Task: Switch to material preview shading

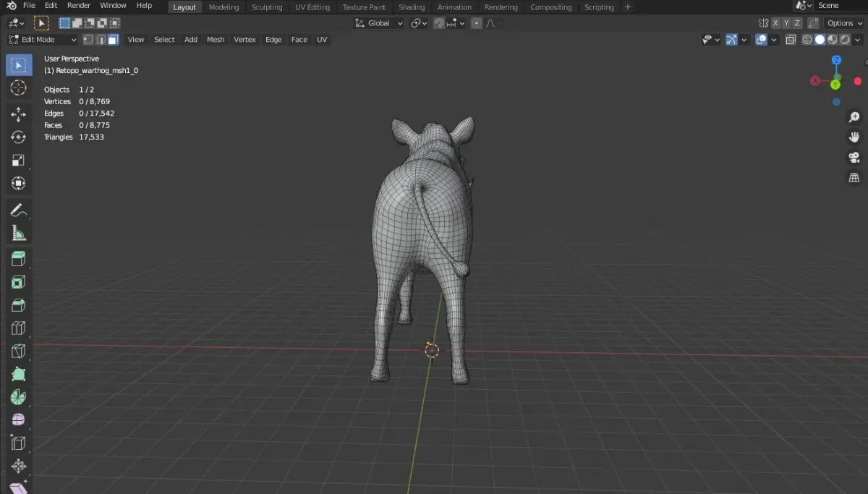Action: click(x=833, y=40)
